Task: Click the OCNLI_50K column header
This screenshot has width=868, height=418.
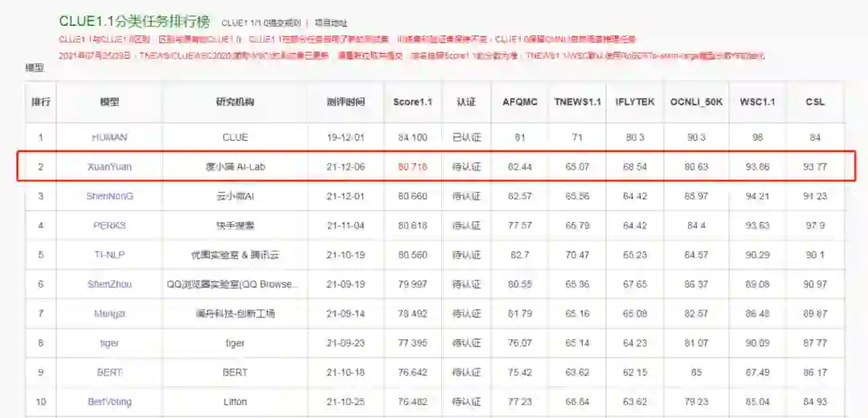Action: pyautogui.click(x=696, y=102)
